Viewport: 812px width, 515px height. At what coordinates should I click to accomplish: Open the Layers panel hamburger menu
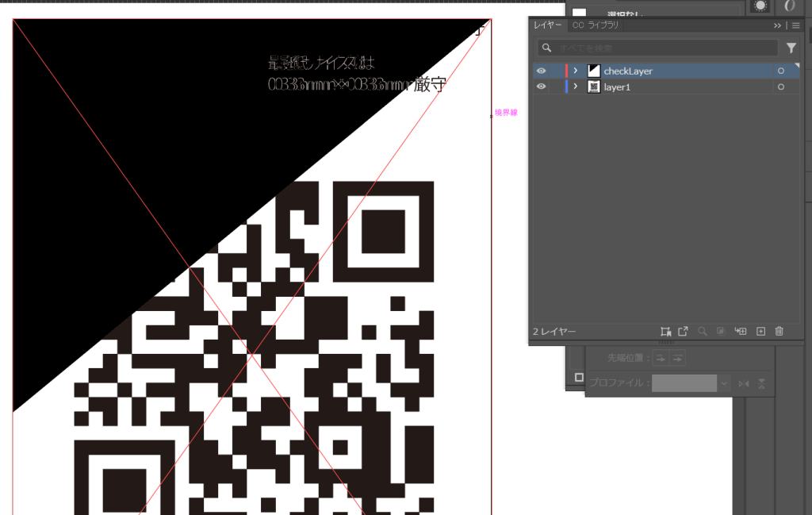click(796, 25)
